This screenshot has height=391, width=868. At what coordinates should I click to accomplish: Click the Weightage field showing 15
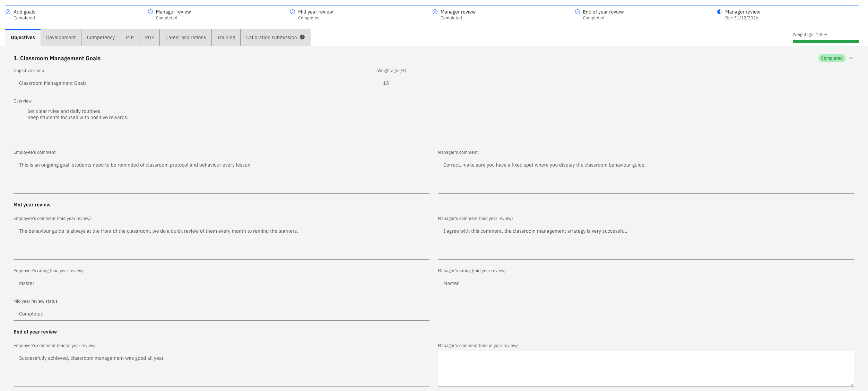pos(403,83)
